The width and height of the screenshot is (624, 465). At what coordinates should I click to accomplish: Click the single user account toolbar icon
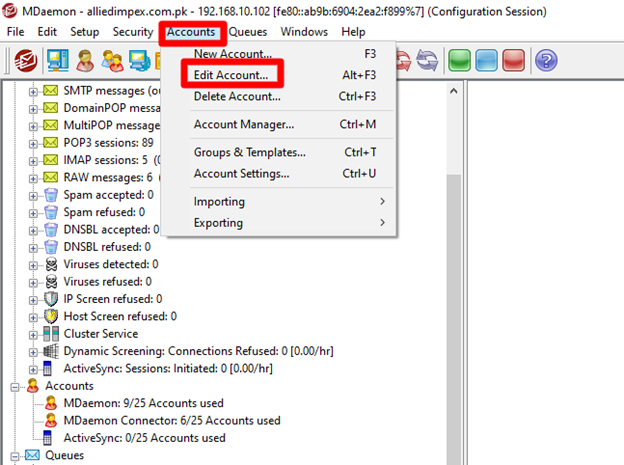coord(86,61)
